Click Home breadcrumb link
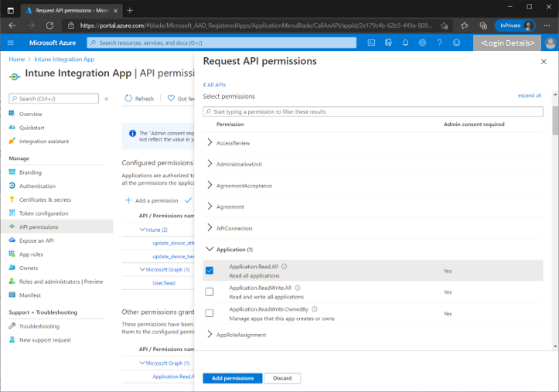The width and height of the screenshot is (559, 392). tap(17, 60)
